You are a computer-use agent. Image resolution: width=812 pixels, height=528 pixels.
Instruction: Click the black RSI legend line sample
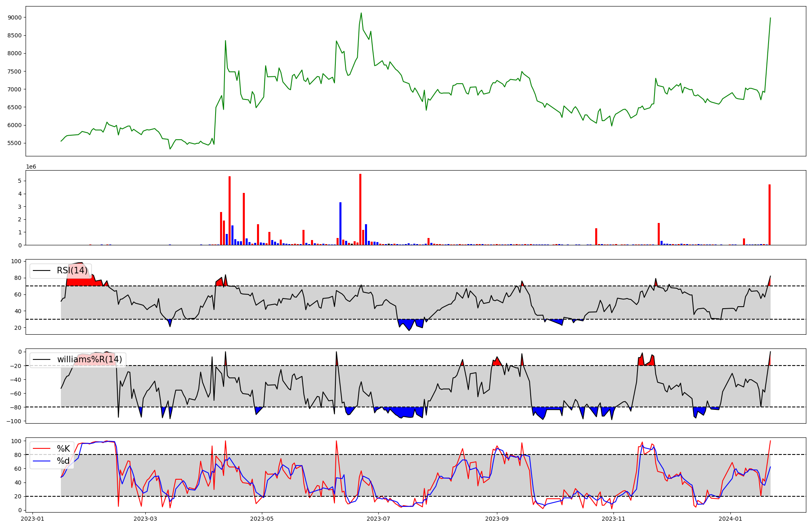pos(42,270)
